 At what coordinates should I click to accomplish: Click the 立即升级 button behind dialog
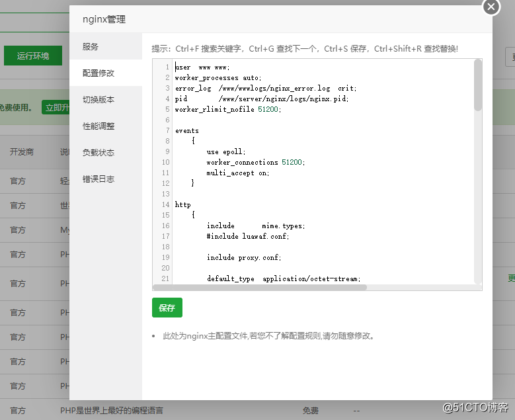pos(56,107)
